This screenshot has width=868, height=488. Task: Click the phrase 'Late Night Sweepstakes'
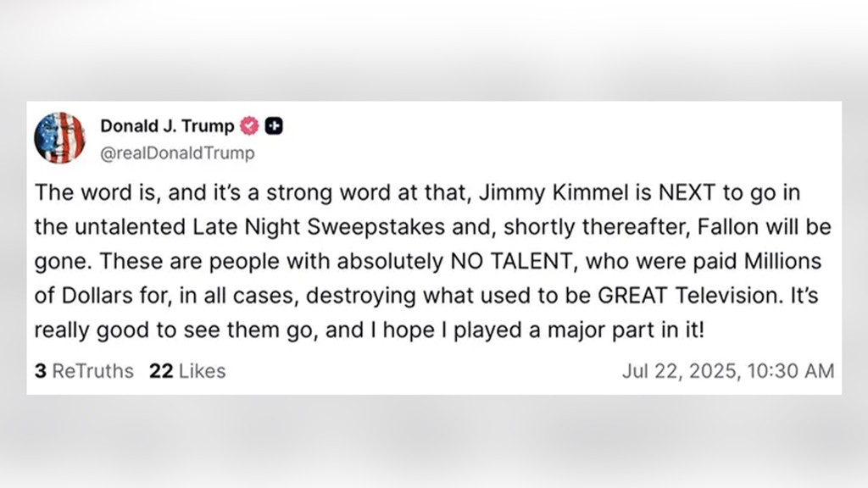(319, 227)
